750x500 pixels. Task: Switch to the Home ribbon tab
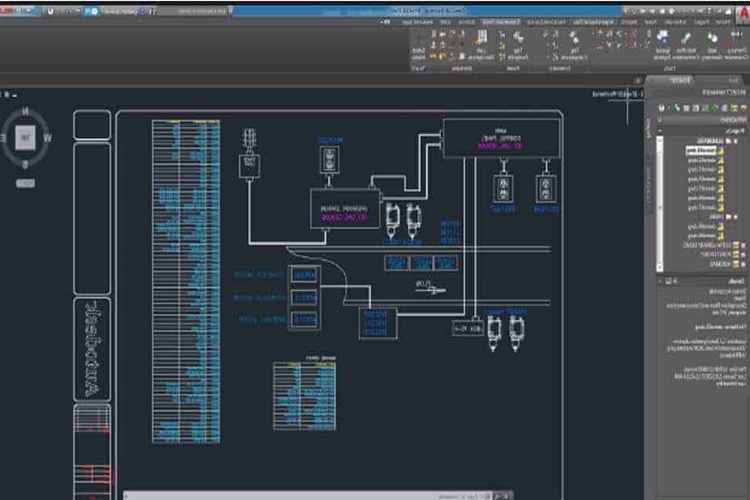[723, 22]
